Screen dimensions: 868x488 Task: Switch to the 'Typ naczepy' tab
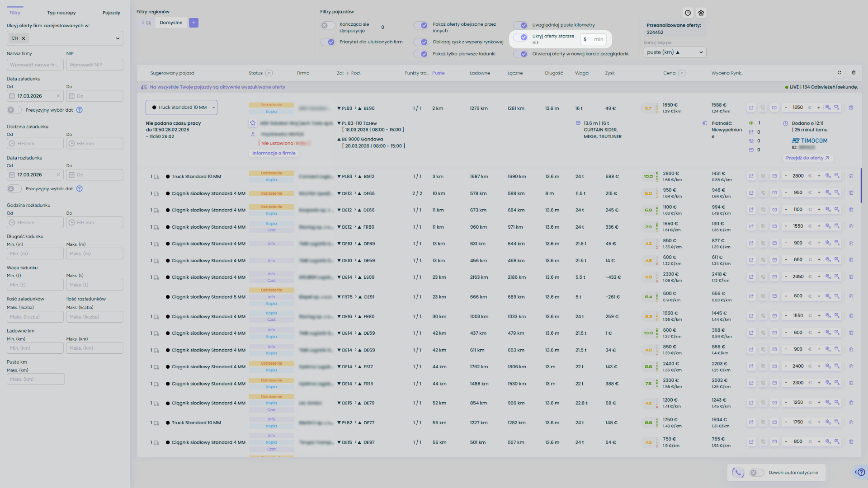point(61,13)
